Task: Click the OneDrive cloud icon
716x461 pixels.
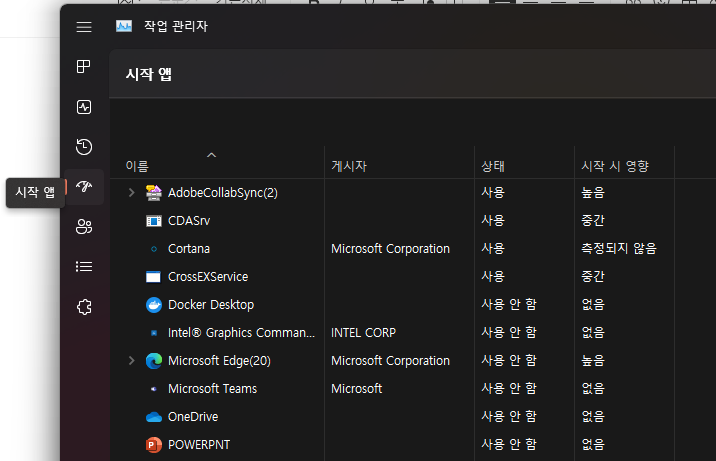Action: click(x=154, y=417)
